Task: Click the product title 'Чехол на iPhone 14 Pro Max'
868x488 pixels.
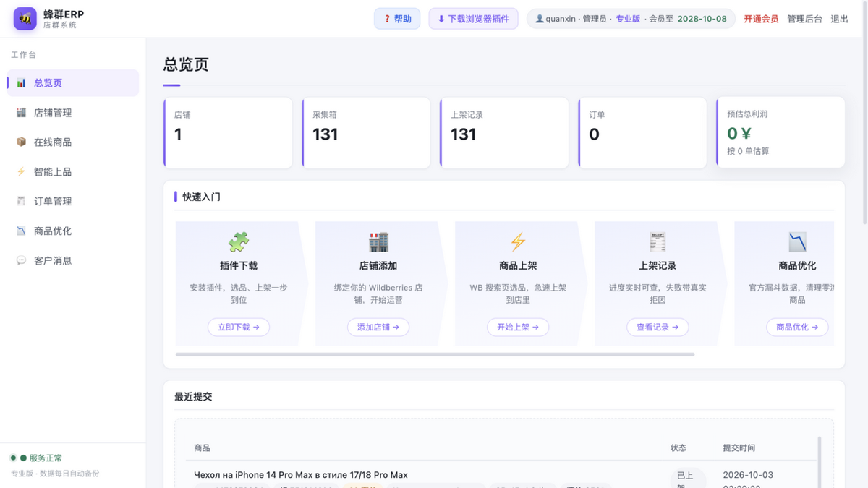Action: pos(301,475)
